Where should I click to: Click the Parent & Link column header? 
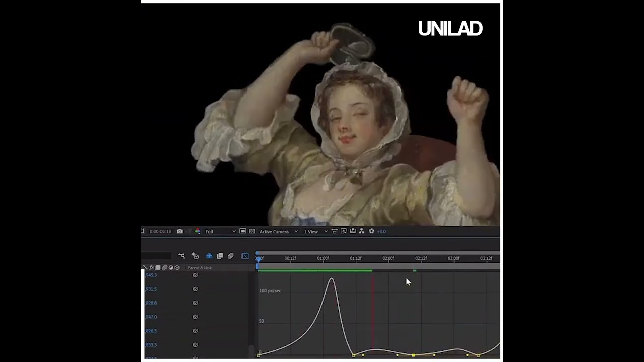[x=200, y=268]
